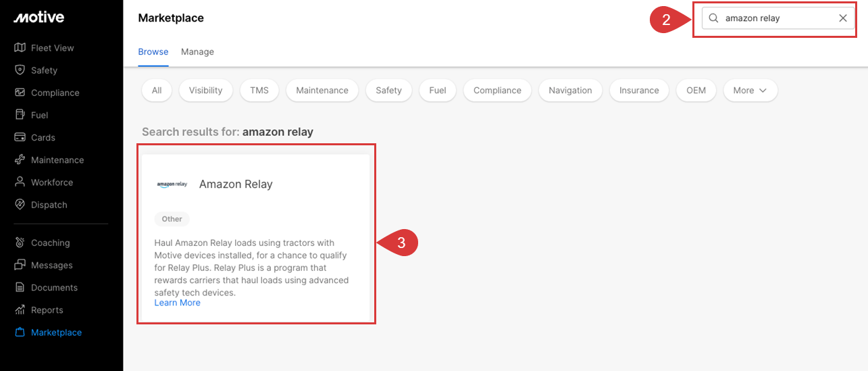The height and width of the screenshot is (371, 868).
Task: Click the Cards icon
Action: click(20, 137)
